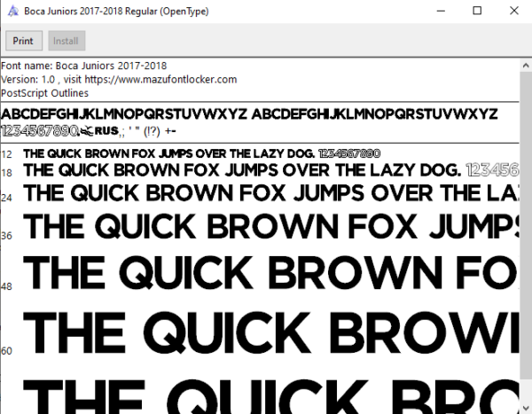Image resolution: width=532 pixels, height=414 pixels.
Task: Click the size 24 label
Action: click(x=6, y=198)
